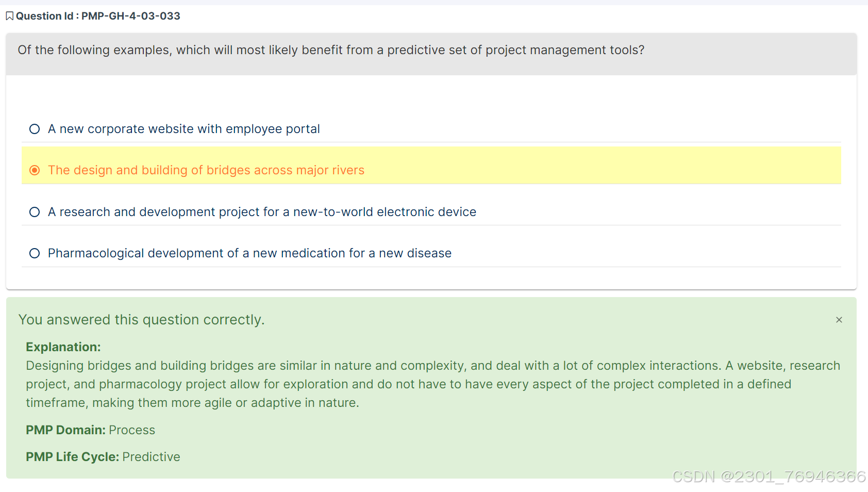The image size is (868, 492).
Task: Click the highlighted bridges answer text
Action: pyautogui.click(x=206, y=170)
